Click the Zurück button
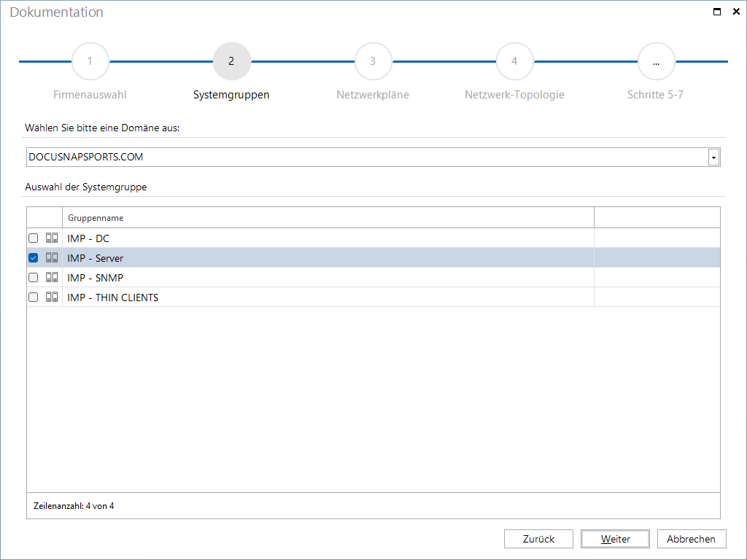This screenshot has height=560, width=747. 538,539
